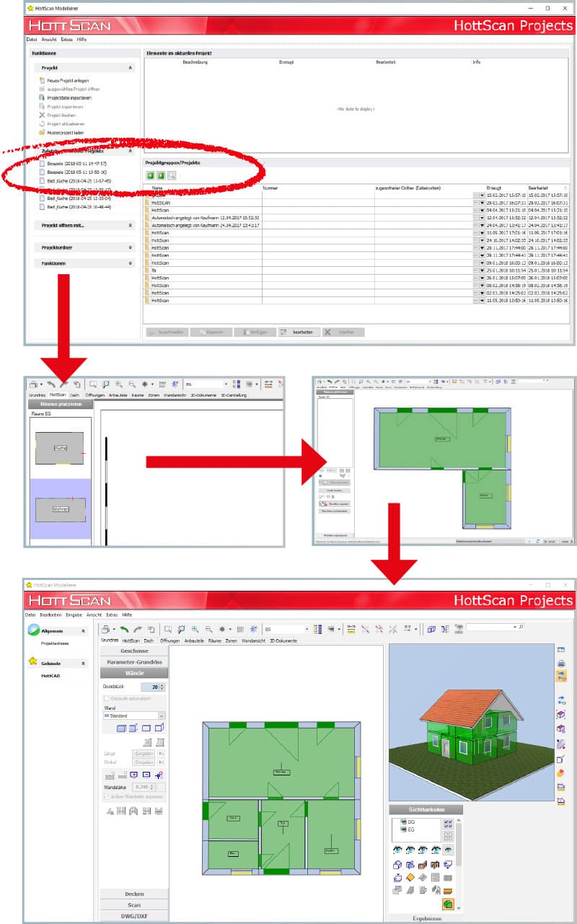Click the Redo arrow in bottom toolbar
The width and height of the screenshot is (577, 924).
click(x=138, y=629)
